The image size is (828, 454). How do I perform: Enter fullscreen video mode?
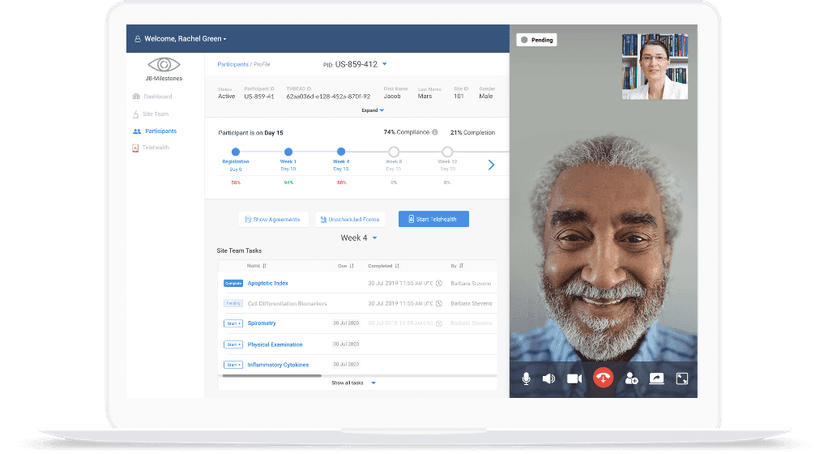682,378
